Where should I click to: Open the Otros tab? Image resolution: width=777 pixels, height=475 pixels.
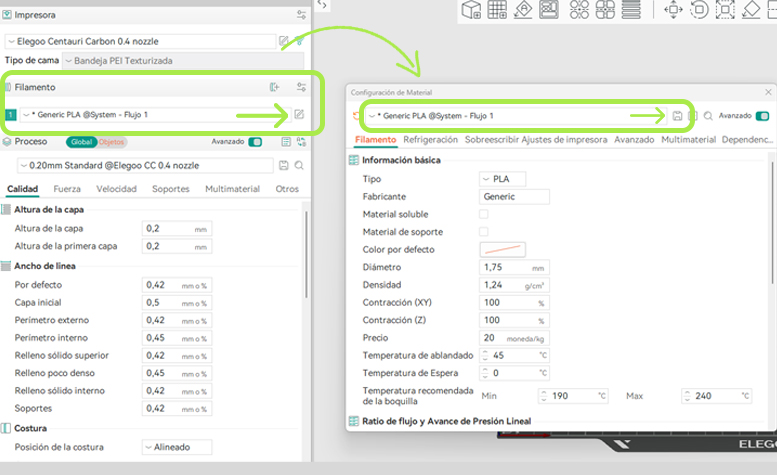point(287,189)
